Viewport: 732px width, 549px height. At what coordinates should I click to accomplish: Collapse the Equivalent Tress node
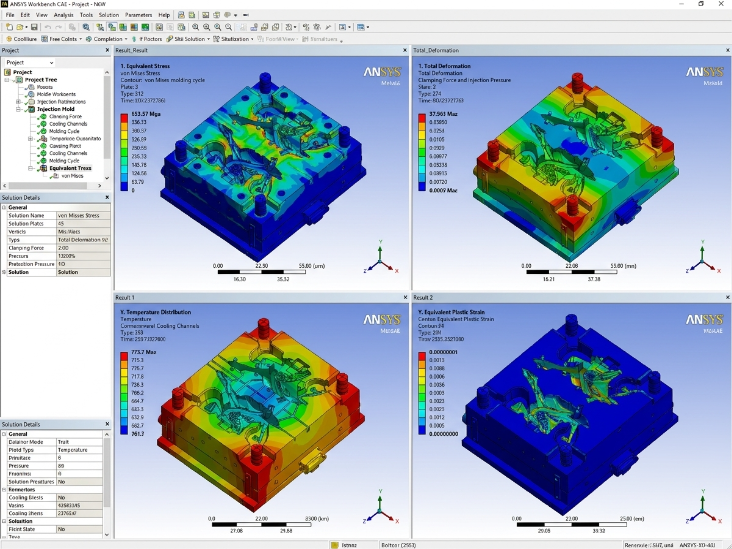coord(31,168)
